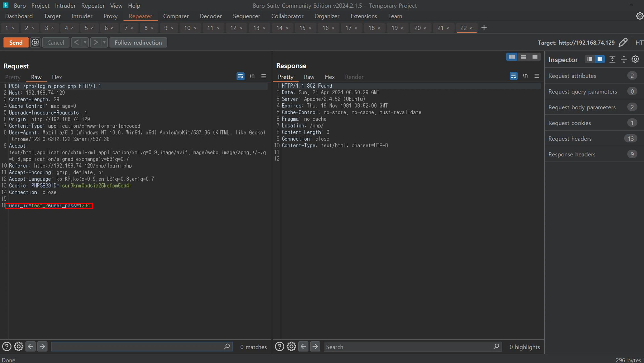This screenshot has height=363, width=644.
Task: Close Repeater tab 1
Action: [13, 28]
